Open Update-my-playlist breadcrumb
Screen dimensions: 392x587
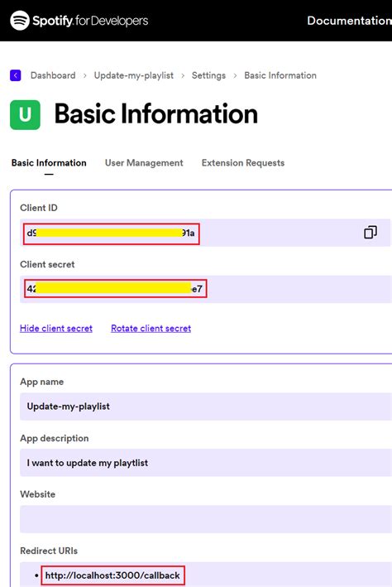[133, 75]
